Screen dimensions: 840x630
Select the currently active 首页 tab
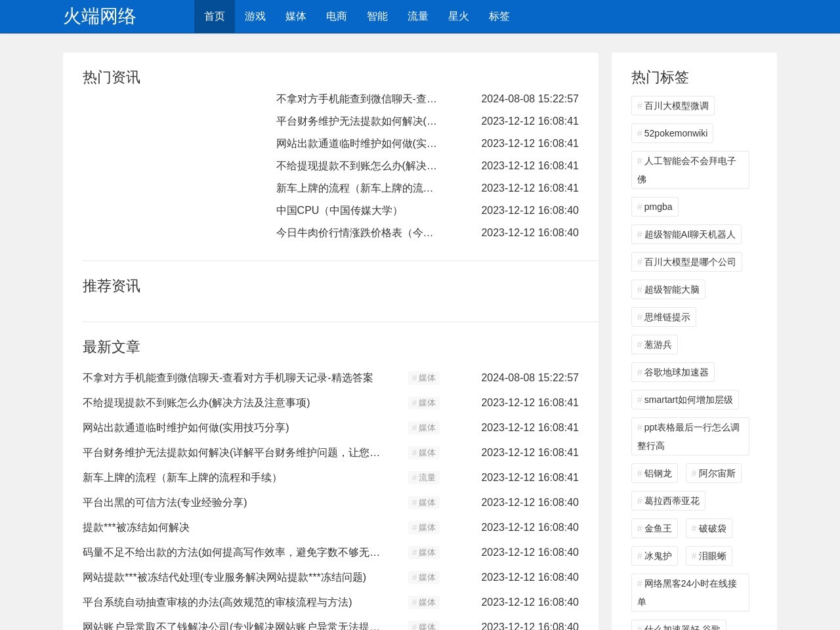tap(214, 16)
